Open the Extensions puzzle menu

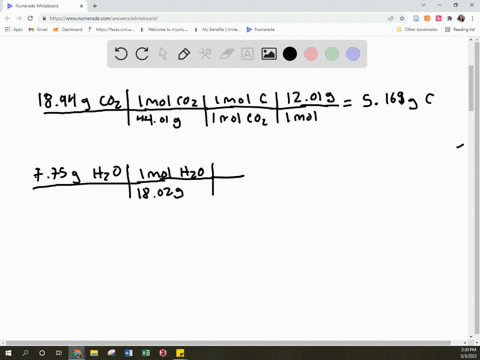[450, 18]
